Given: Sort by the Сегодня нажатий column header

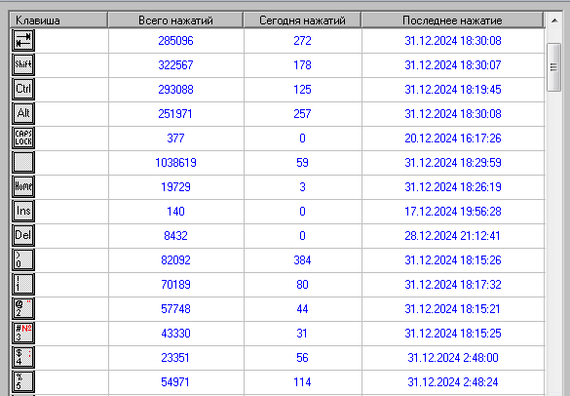Looking at the screenshot, I should [302, 20].
